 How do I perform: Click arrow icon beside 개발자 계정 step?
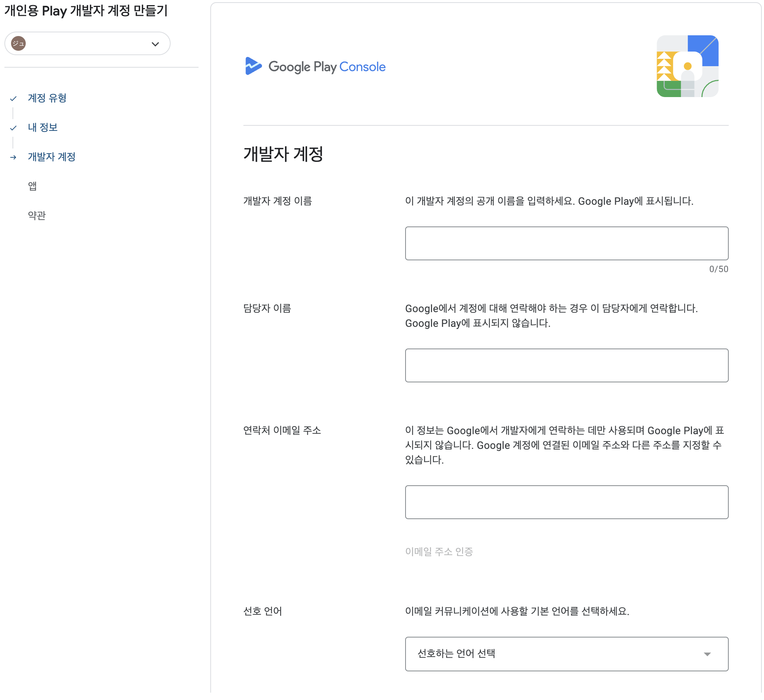click(x=13, y=157)
